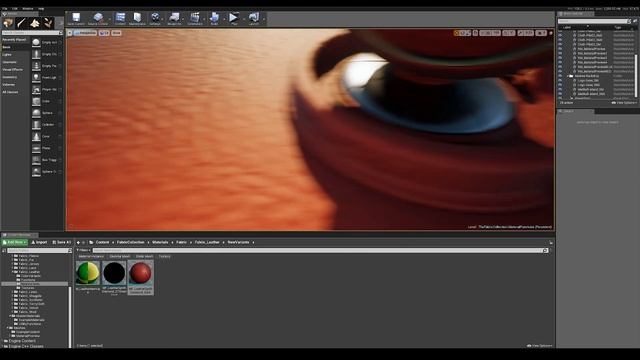The height and width of the screenshot is (360, 640).
Task: Toggle visibility eye of the outliner folder row
Action: [x=560, y=76]
